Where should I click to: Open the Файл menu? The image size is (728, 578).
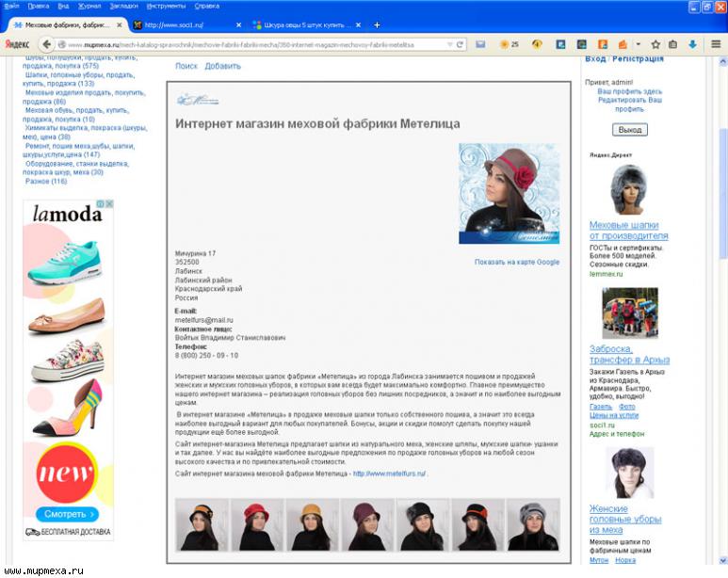pyautogui.click(x=11, y=6)
